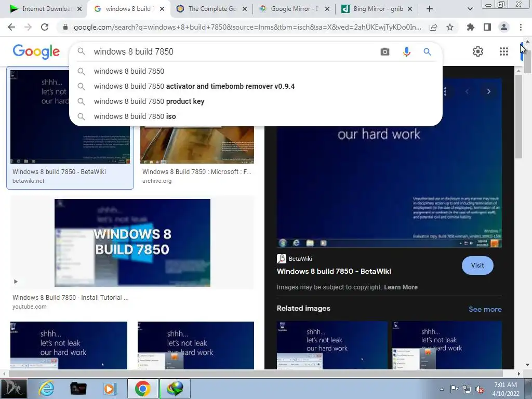The image size is (532, 399).
Task: Open the Chrome three-dot menu
Action: 521,27
